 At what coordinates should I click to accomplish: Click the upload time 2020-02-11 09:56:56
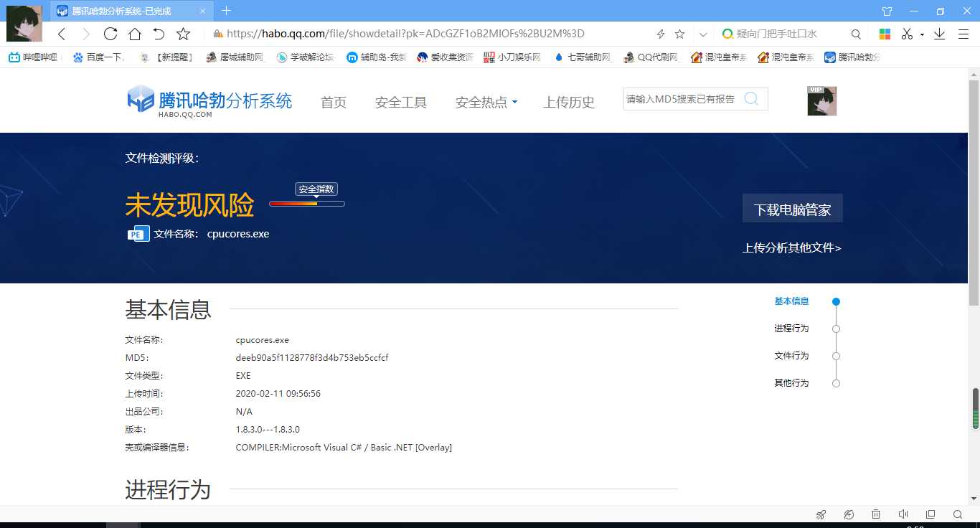278,393
